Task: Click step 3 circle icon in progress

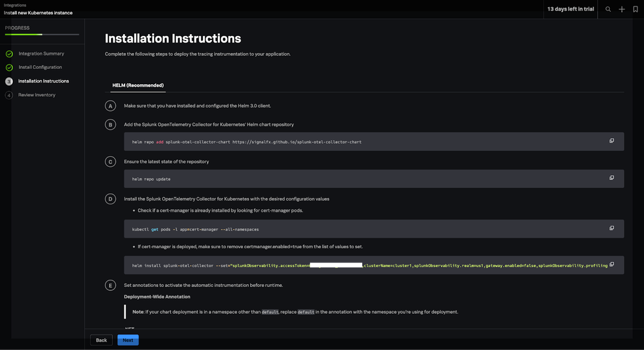Action: (9, 81)
